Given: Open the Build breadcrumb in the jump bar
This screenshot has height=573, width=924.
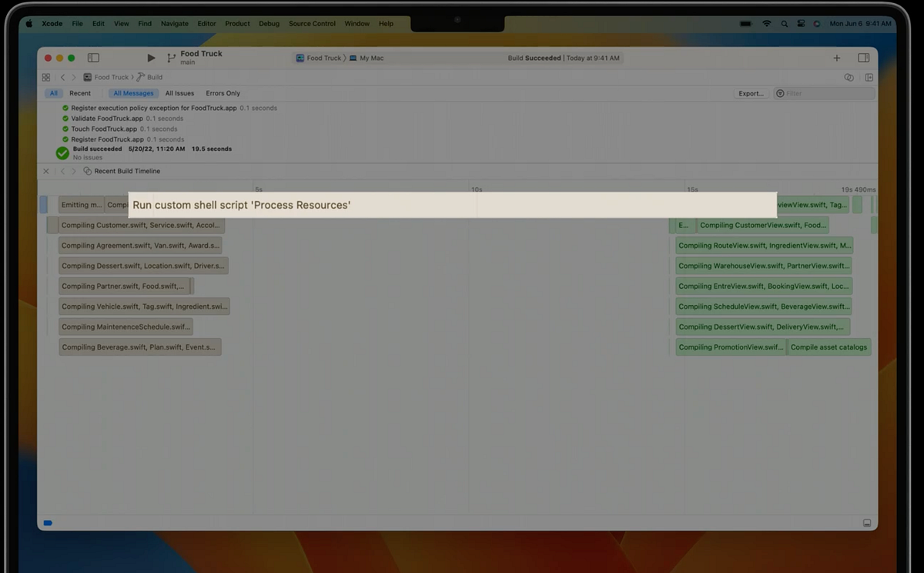Looking at the screenshot, I should click(x=152, y=77).
